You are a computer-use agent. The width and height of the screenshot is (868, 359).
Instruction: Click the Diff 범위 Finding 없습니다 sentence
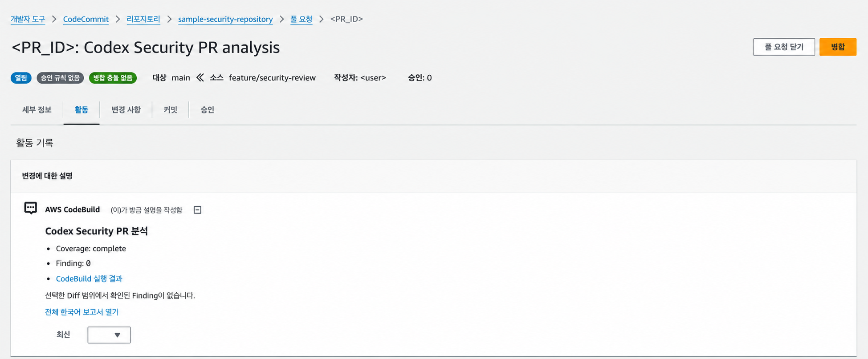(120, 295)
